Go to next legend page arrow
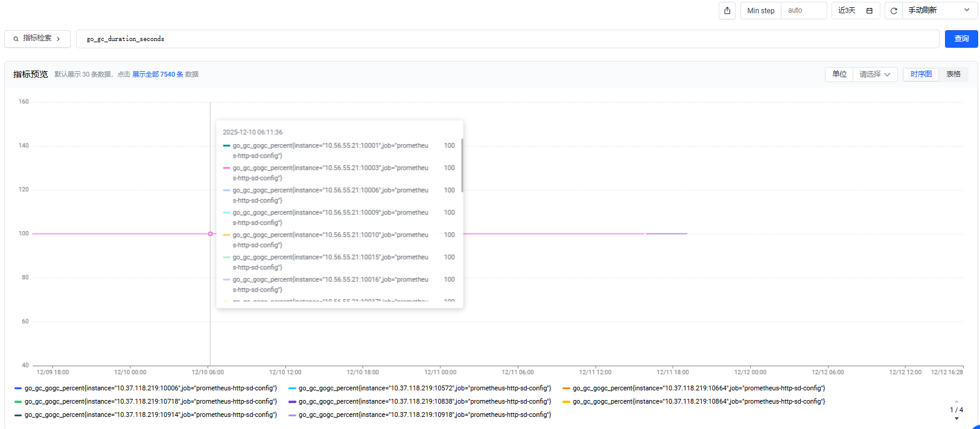Screen dimensions: 980x429 [956, 419]
